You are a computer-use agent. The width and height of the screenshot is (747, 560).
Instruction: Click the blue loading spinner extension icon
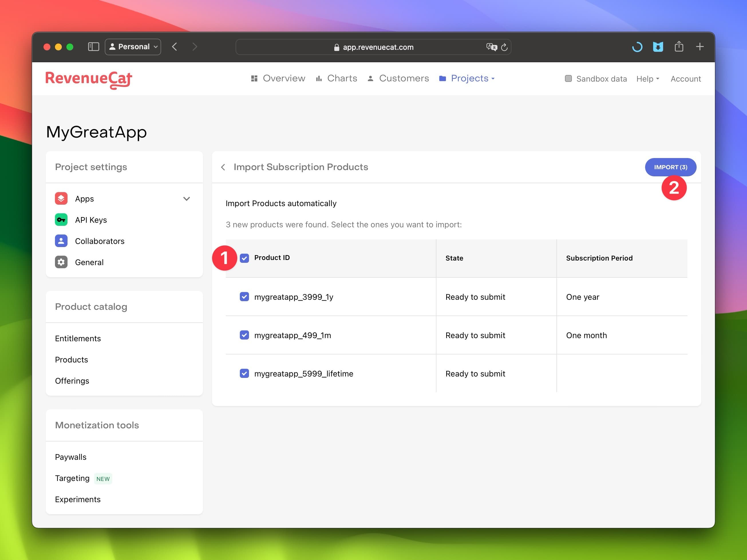click(x=637, y=47)
